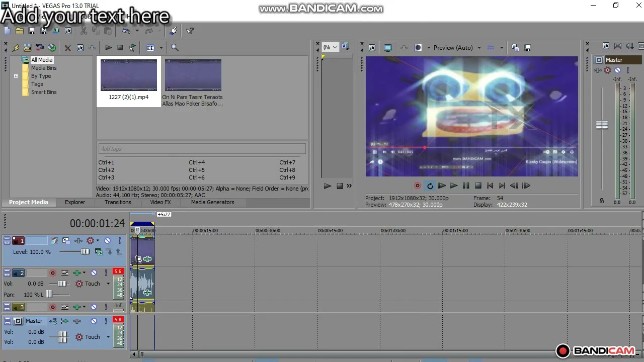Click the Add tags input field
Viewport: 644px width, 362px height.
click(201, 149)
